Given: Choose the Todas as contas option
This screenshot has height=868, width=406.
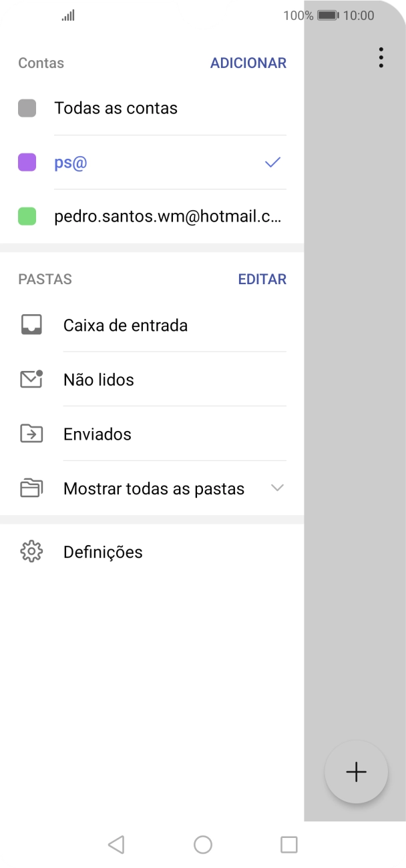Looking at the screenshot, I should point(116,107).
